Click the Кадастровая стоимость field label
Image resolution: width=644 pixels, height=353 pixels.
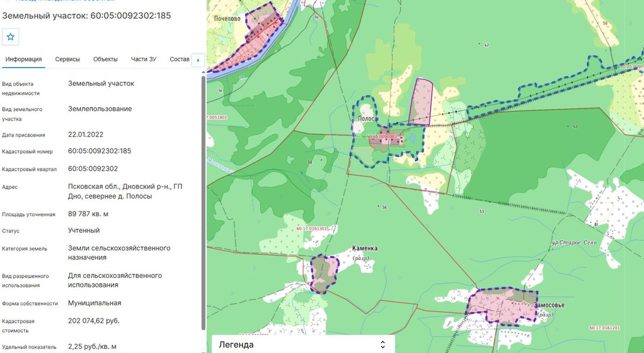(19, 326)
